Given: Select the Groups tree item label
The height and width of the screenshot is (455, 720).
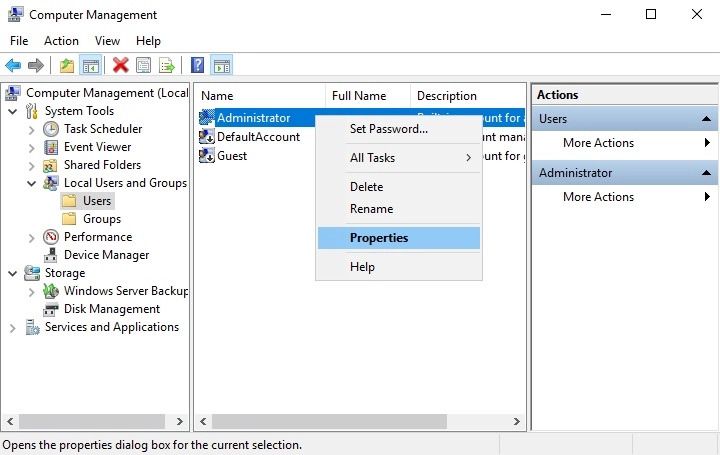Looking at the screenshot, I should (102, 219).
